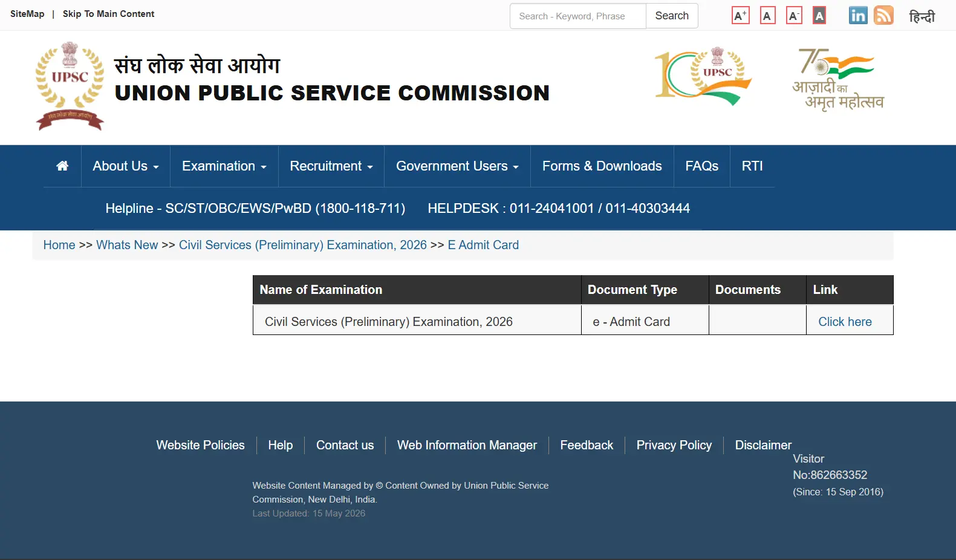The width and height of the screenshot is (956, 560).
Task: Expand the Recruitment dropdown menu
Action: (331, 166)
